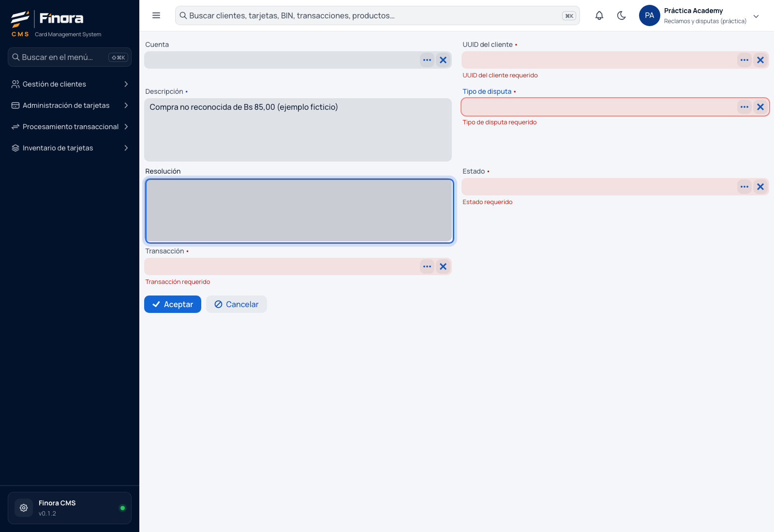This screenshot has height=532, width=774.
Task: Click the Cancelar button
Action: coord(237,304)
